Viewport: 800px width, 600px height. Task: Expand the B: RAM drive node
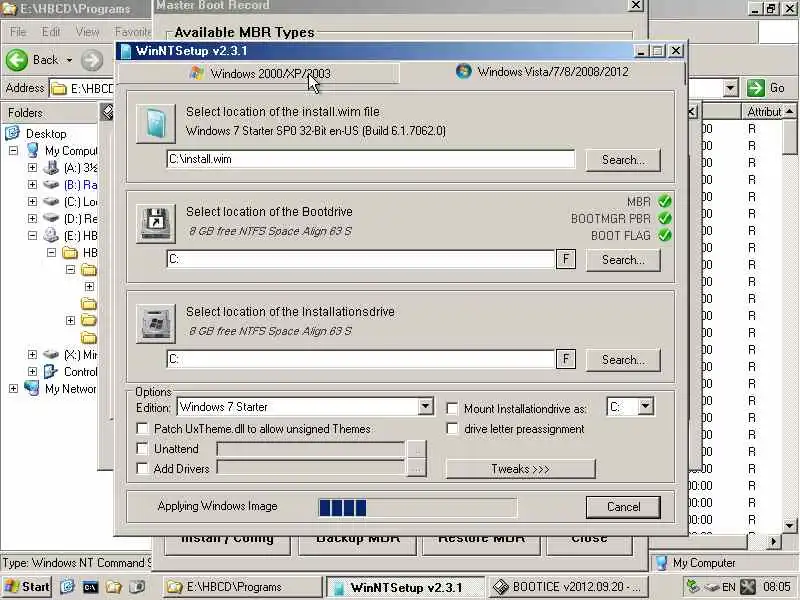coord(32,184)
